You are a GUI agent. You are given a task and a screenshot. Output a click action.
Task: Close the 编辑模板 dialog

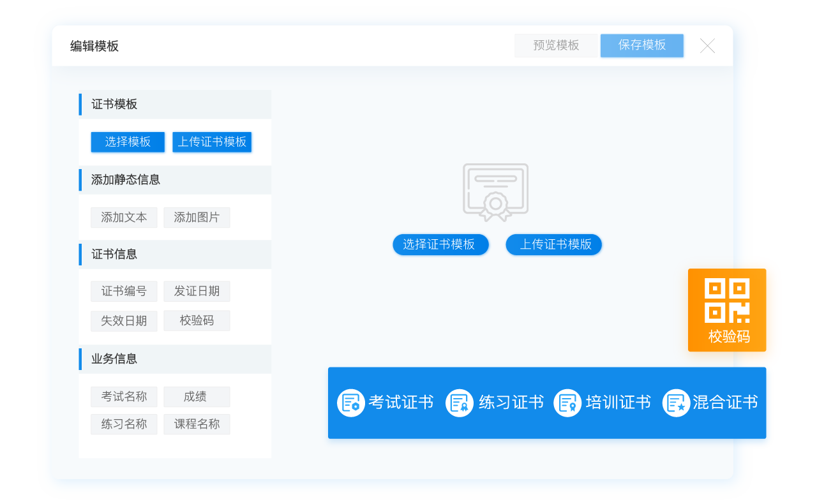(x=707, y=46)
